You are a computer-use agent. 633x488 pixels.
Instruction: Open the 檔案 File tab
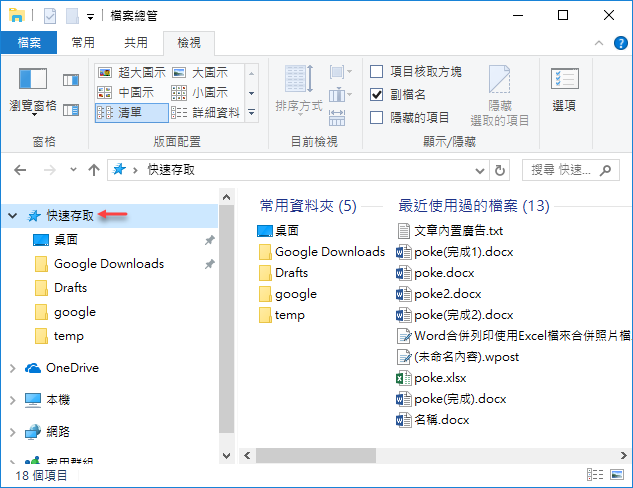(29, 42)
